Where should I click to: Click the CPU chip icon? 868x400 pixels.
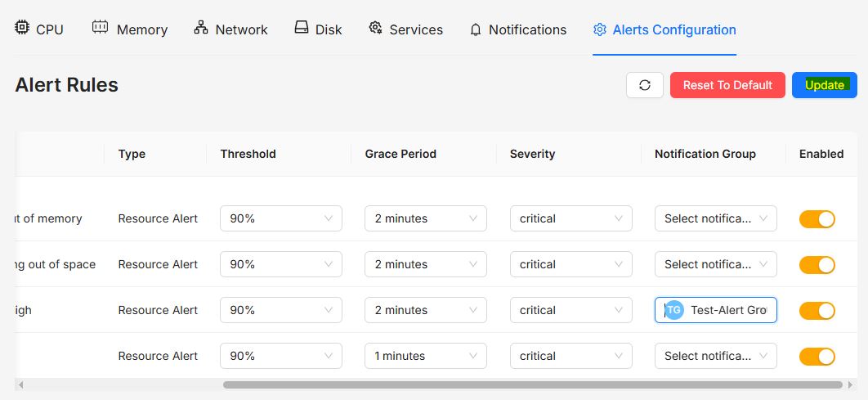click(x=22, y=27)
